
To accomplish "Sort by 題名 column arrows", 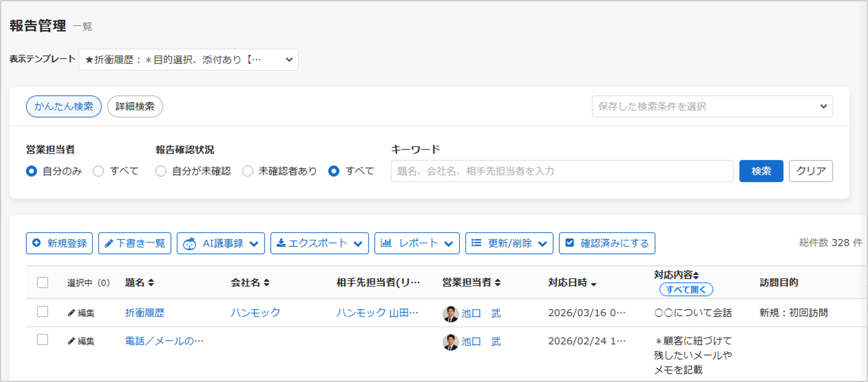I will (151, 283).
